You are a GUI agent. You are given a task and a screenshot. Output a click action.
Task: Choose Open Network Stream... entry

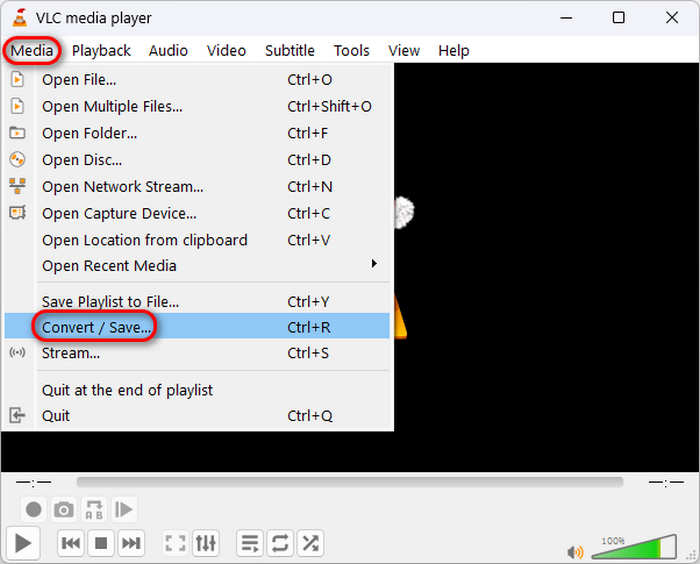pos(197,187)
